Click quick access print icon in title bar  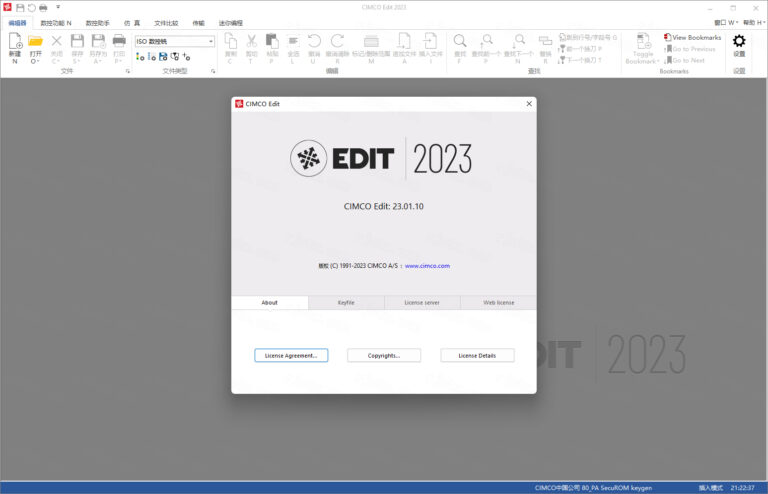point(43,7)
